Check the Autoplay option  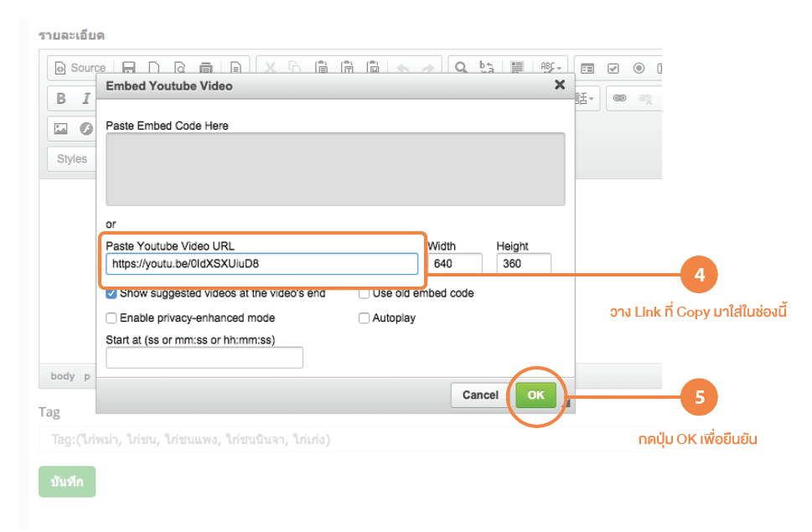[365, 318]
